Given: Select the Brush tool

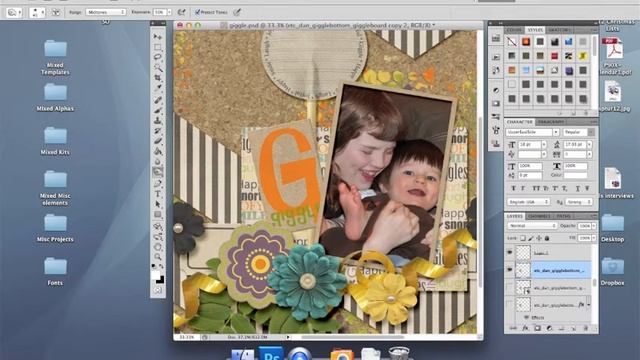Looking at the screenshot, I should 158,110.
